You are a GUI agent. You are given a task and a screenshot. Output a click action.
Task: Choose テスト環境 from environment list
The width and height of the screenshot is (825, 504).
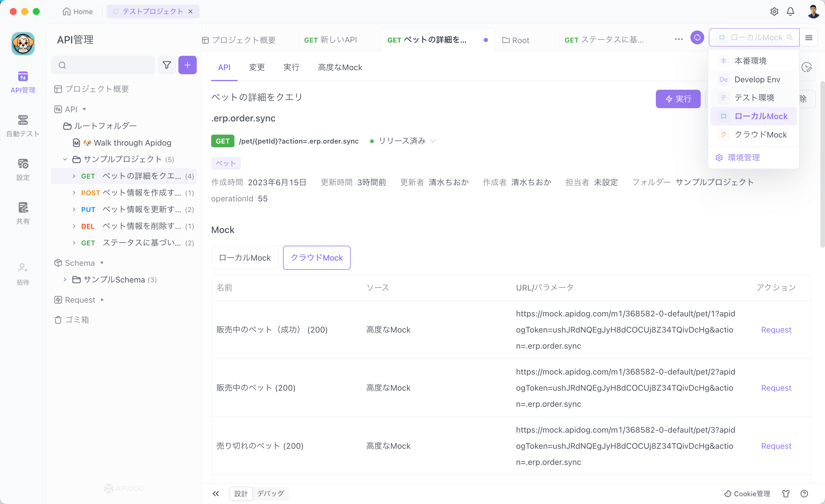[753, 98]
